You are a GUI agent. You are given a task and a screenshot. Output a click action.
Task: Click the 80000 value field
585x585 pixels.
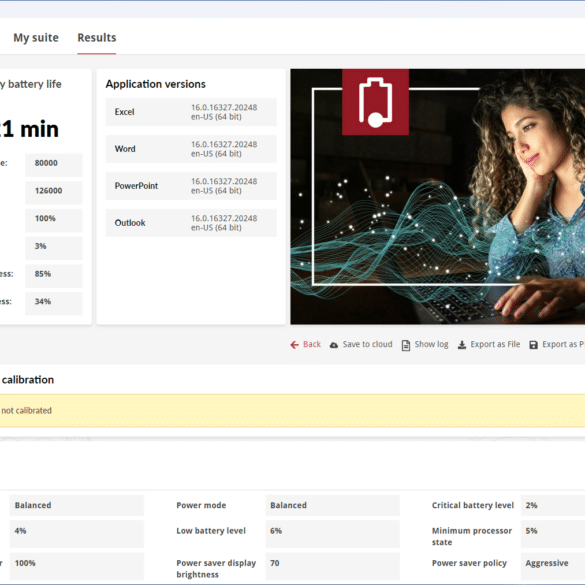54,165
